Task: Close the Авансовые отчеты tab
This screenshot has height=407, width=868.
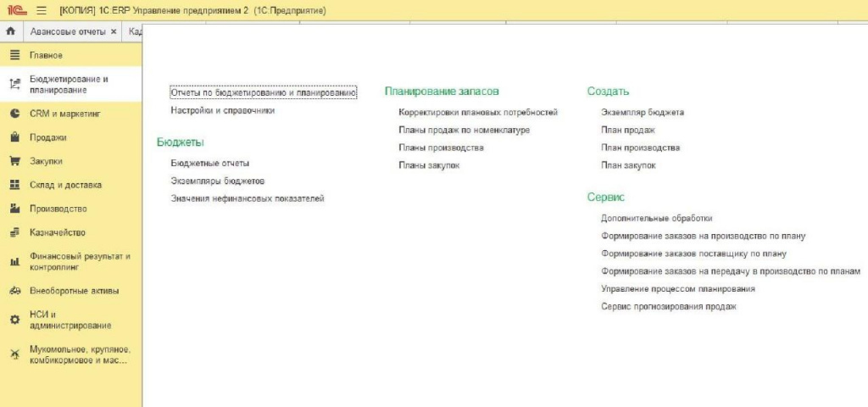Action: [114, 31]
